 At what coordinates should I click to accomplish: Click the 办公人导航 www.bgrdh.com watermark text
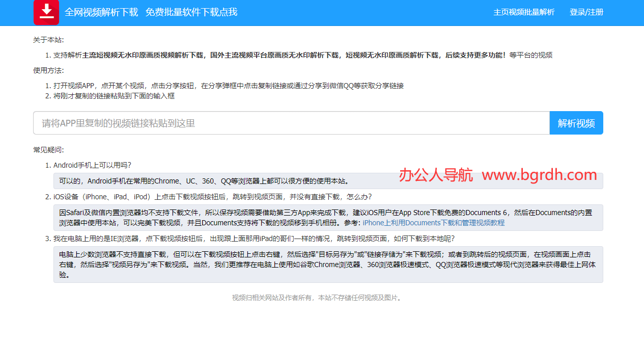pyautogui.click(x=497, y=175)
